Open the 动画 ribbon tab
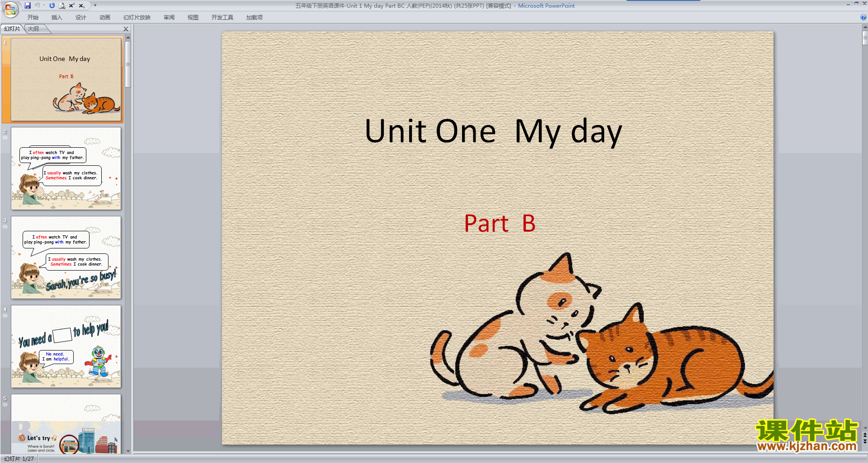Image resolution: width=868 pixels, height=463 pixels. 104,18
